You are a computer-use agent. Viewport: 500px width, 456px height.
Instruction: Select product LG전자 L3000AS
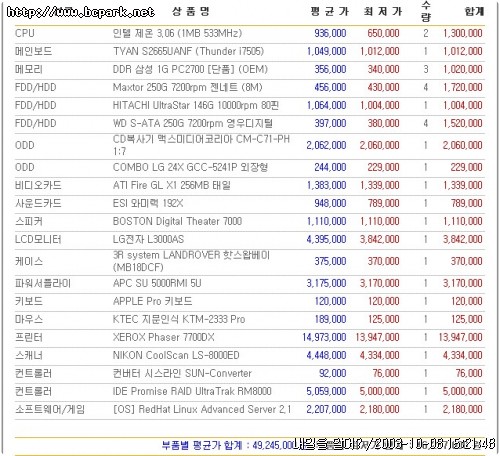coord(148,239)
